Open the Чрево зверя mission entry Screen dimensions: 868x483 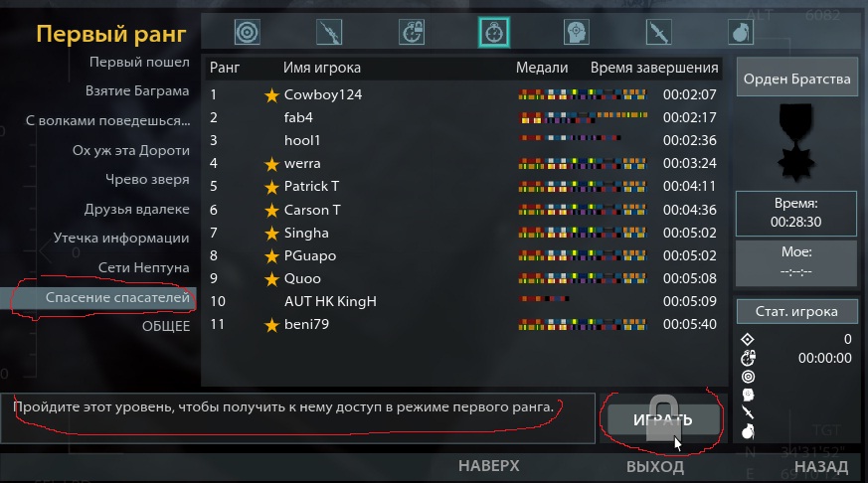tap(147, 179)
